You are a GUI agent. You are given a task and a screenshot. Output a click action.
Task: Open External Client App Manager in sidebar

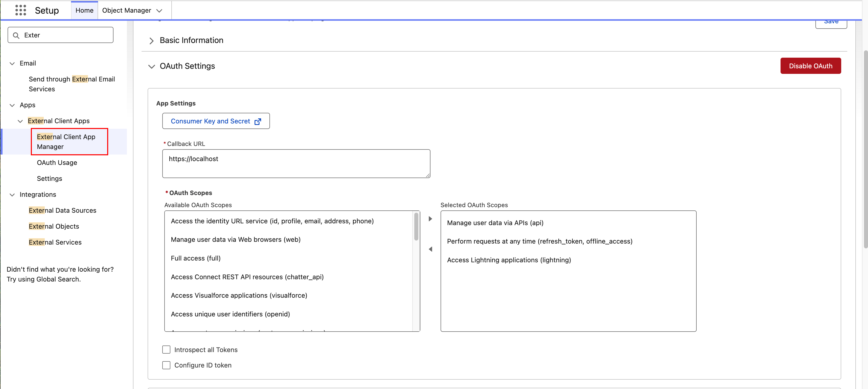pyautogui.click(x=66, y=142)
